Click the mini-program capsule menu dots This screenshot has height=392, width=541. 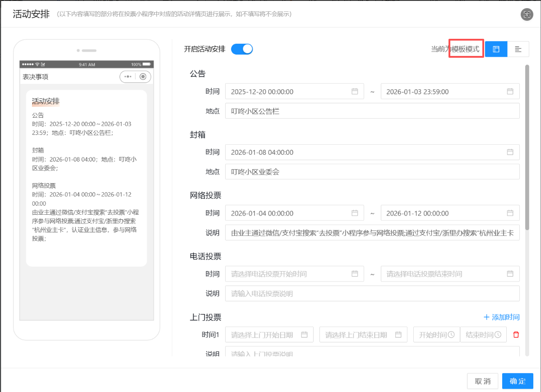pyautogui.click(x=128, y=77)
